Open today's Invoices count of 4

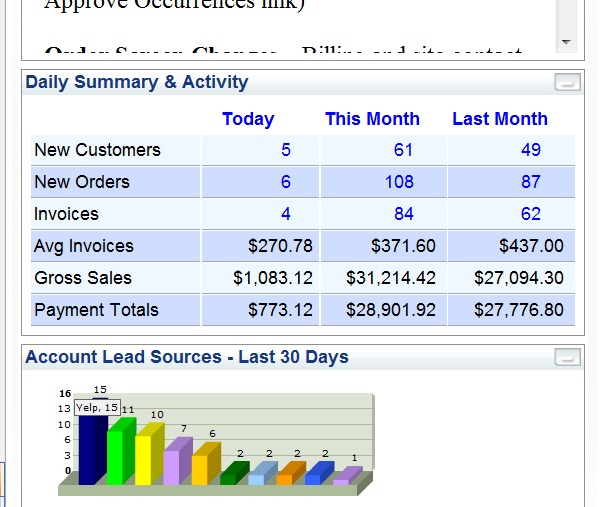point(286,214)
